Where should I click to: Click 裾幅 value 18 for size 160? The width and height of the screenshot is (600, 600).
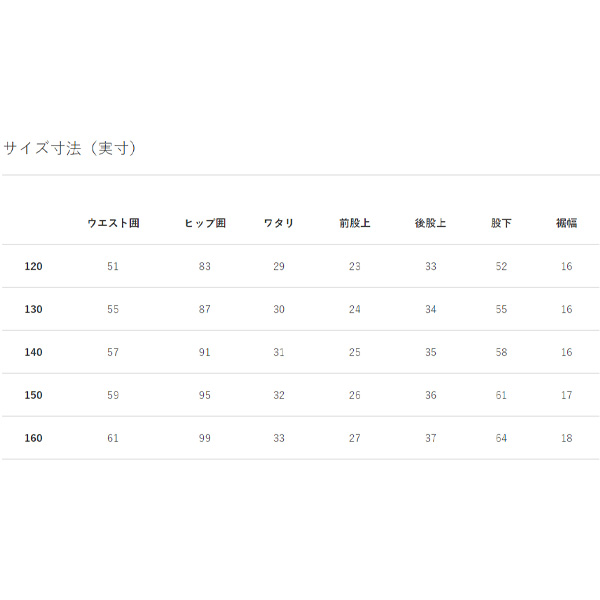coord(567,438)
